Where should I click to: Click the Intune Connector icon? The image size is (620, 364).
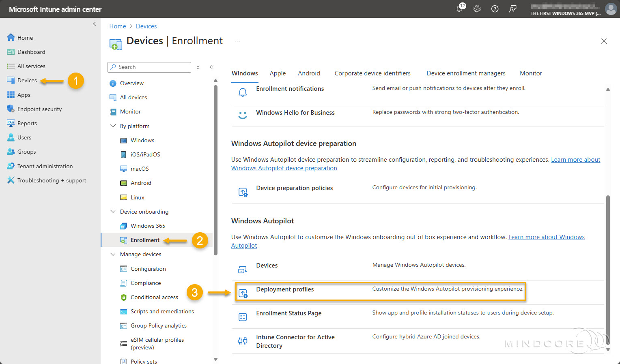pyautogui.click(x=243, y=341)
